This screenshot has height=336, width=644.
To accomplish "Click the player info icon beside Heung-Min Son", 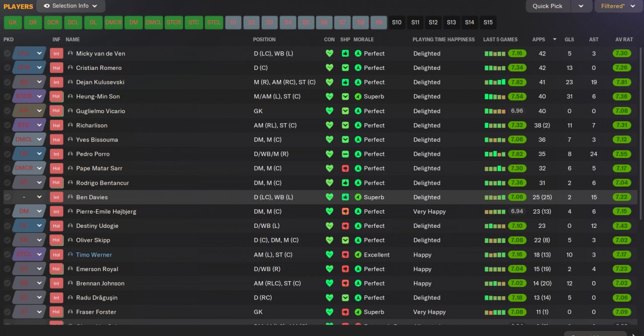I will [70, 97].
